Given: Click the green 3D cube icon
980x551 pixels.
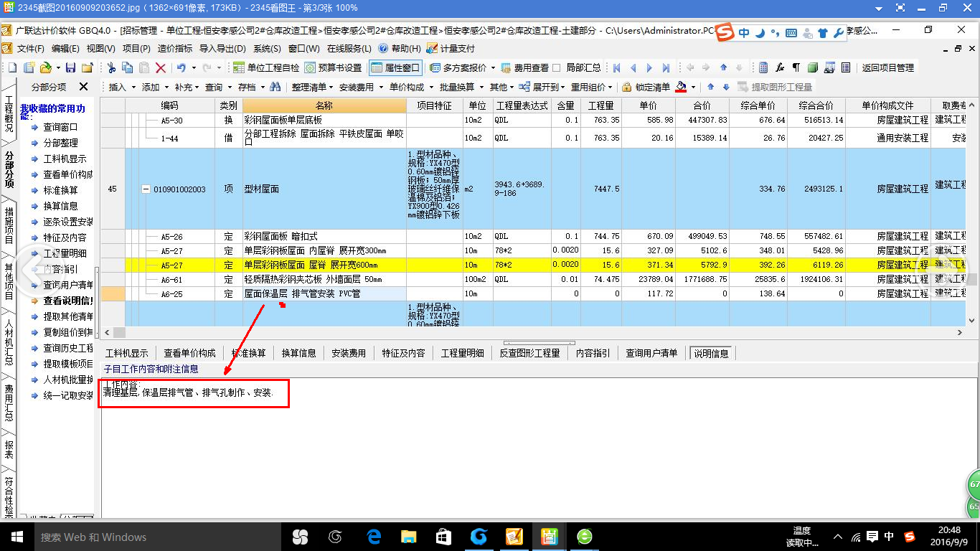Looking at the screenshot, I should point(813,67).
